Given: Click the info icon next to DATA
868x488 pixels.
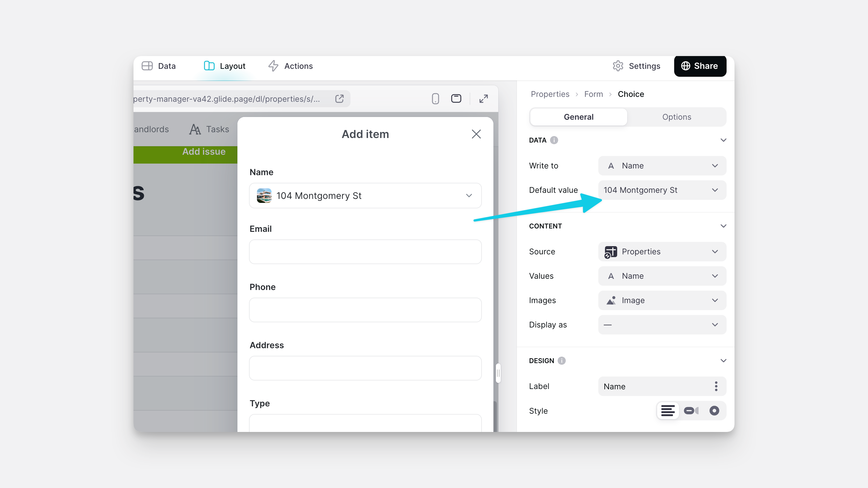Looking at the screenshot, I should pos(554,140).
